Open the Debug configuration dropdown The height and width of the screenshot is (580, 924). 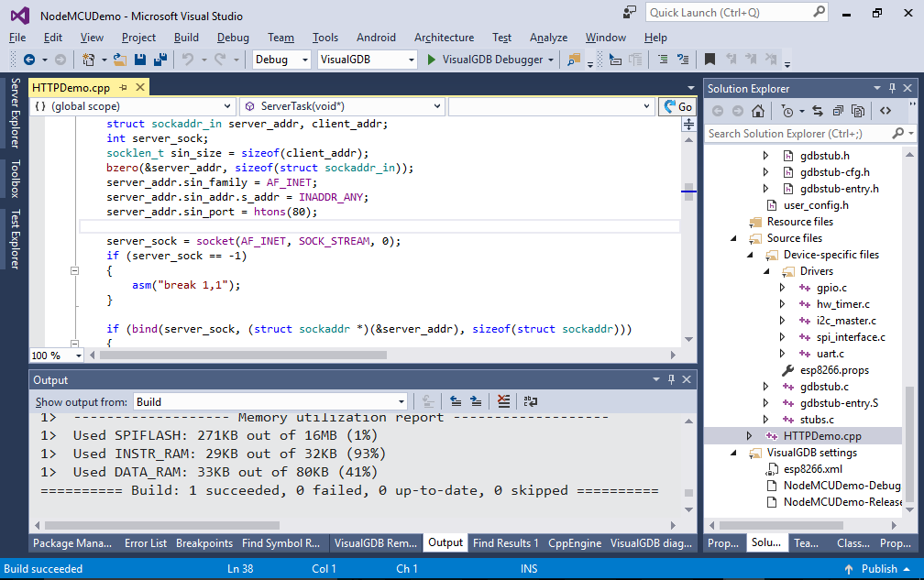[x=281, y=60]
